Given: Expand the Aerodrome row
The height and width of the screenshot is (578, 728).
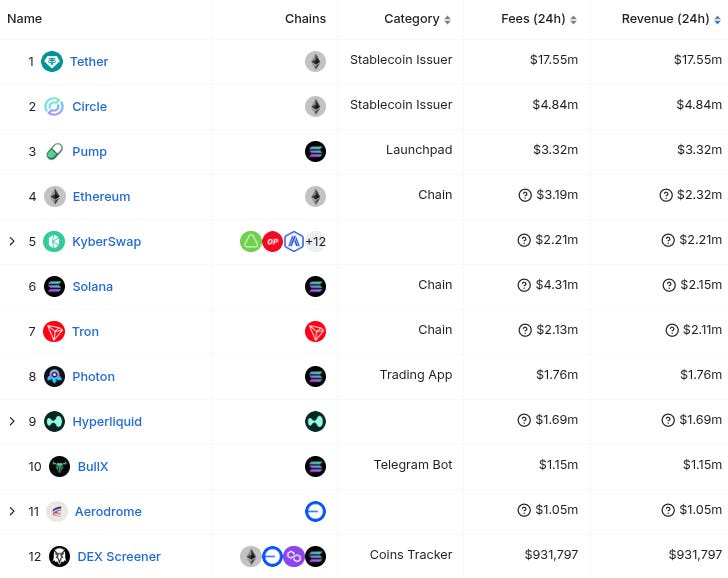Looking at the screenshot, I should click(x=12, y=512).
